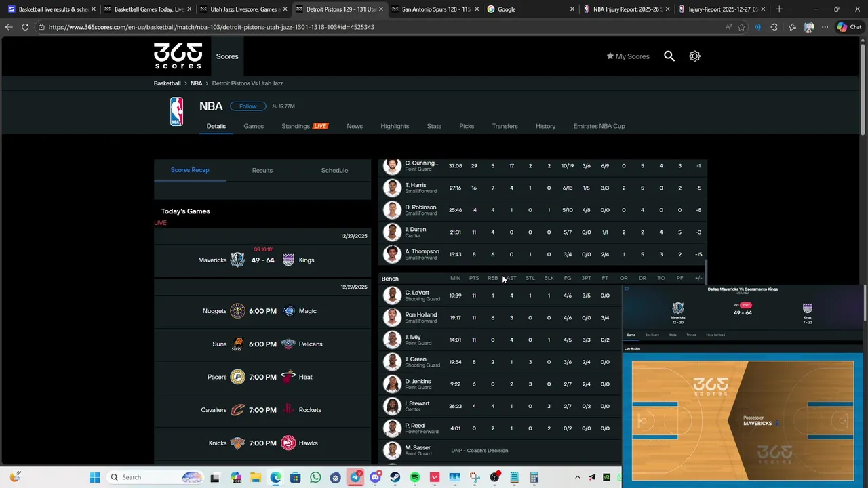Select the Details tab
Viewport: 868px width, 488px height.
click(216, 126)
